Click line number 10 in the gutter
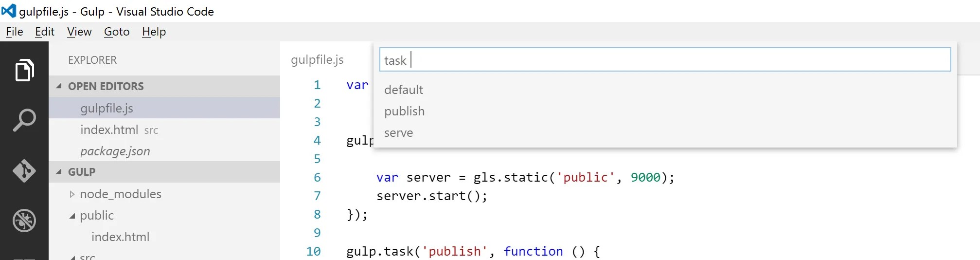Viewport: 980px width, 260px height. click(x=313, y=251)
